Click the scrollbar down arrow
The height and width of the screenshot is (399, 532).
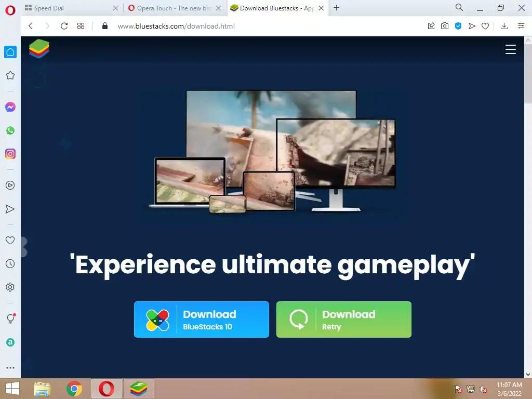coord(528,375)
